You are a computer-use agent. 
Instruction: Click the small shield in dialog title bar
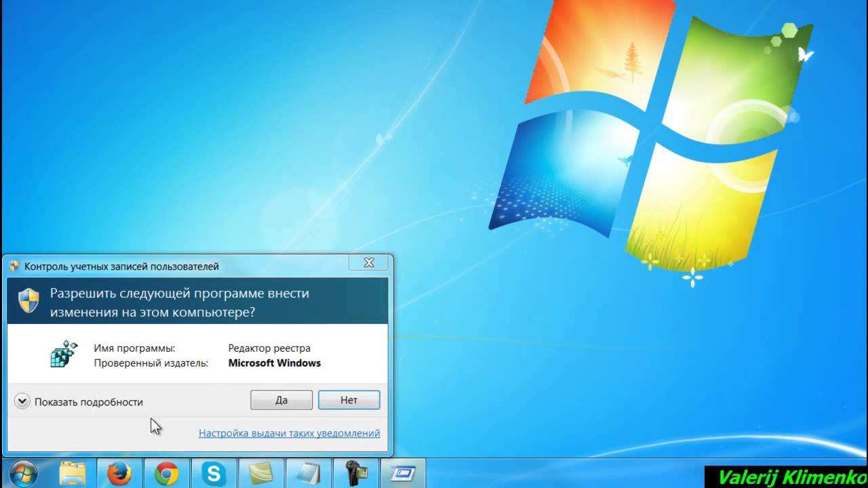pos(14,266)
